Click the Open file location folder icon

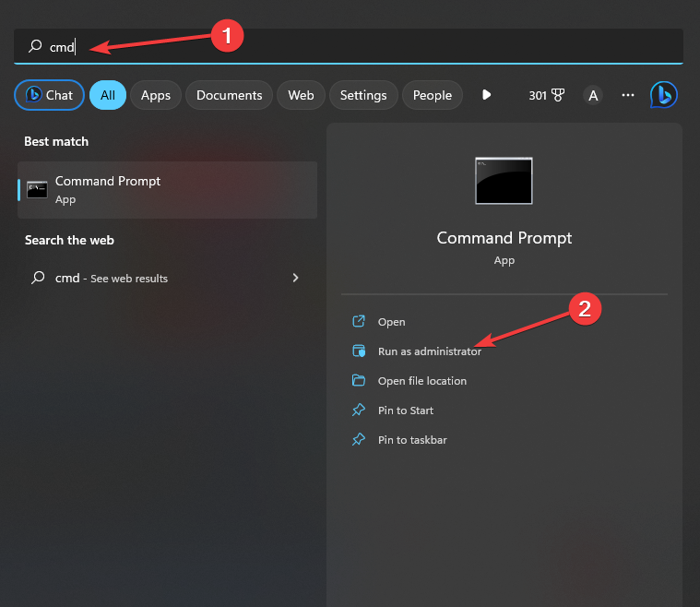(359, 380)
